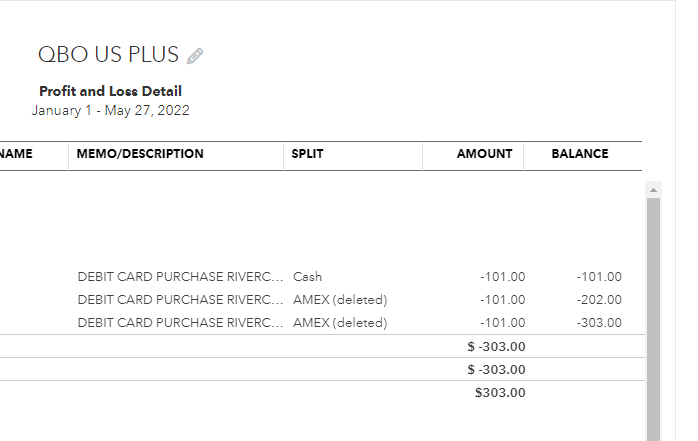
Task: Click the first $ -303.00 subtotal
Action: (496, 346)
